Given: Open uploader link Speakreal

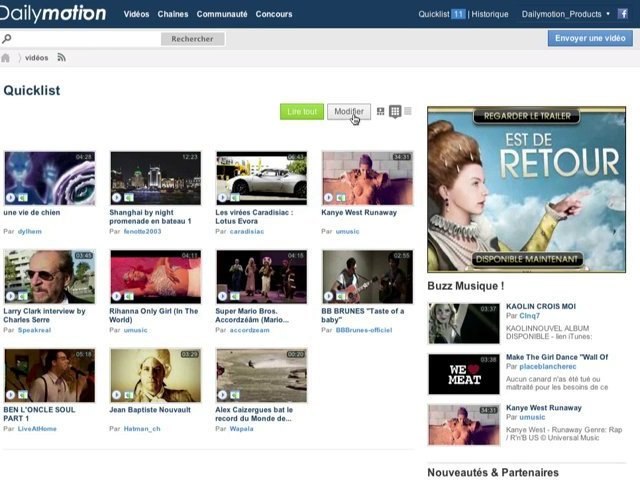Looking at the screenshot, I should (34, 330).
